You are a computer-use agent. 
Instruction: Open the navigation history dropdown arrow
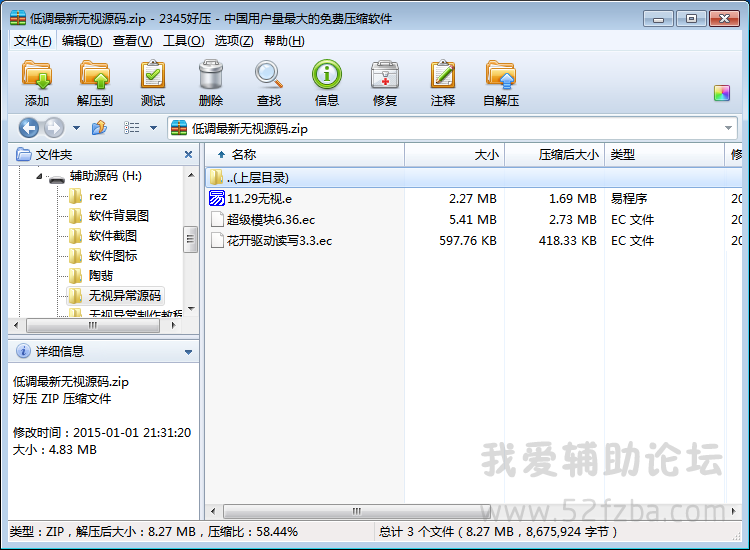coord(76,128)
